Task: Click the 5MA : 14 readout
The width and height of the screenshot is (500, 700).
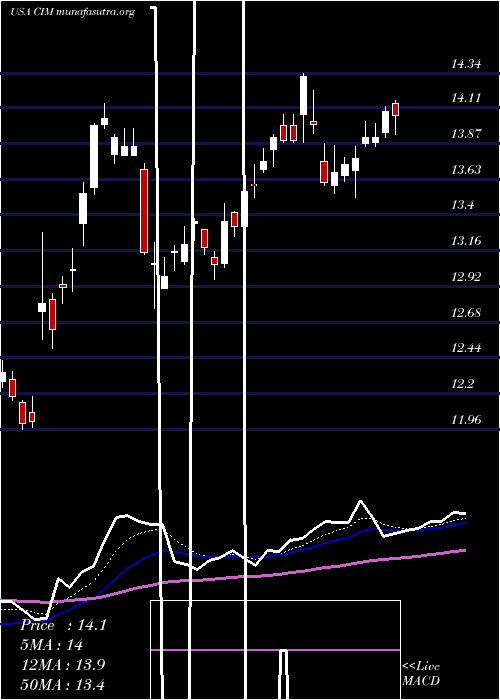Action: [x=52, y=645]
